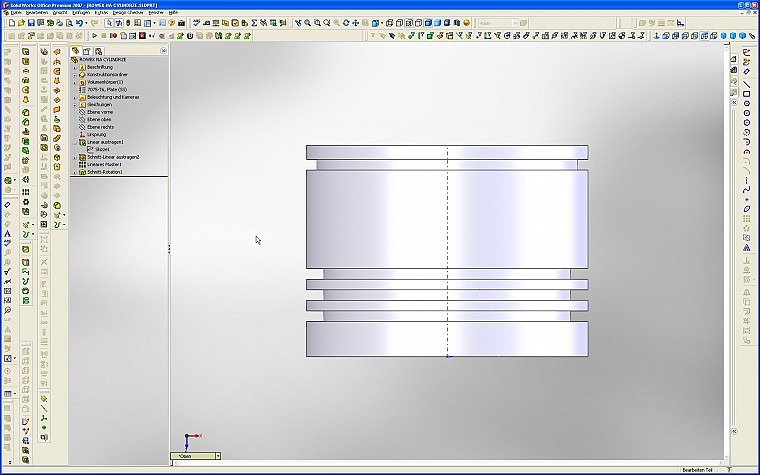Toggle Shaded display mode

[437, 23]
